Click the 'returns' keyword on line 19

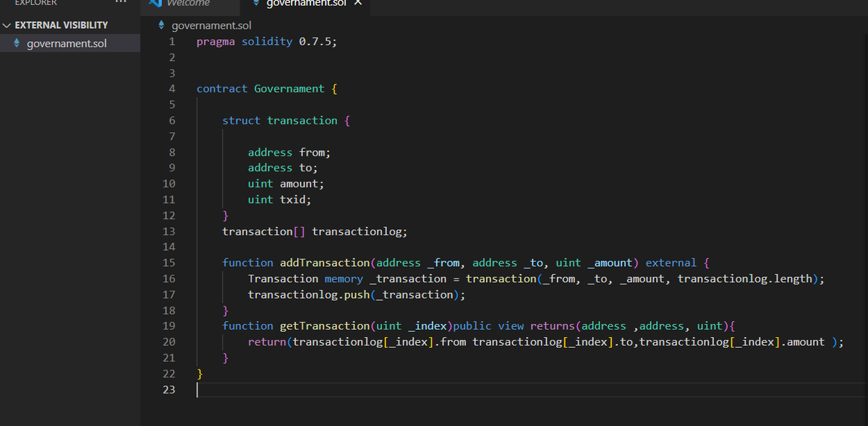coord(553,325)
